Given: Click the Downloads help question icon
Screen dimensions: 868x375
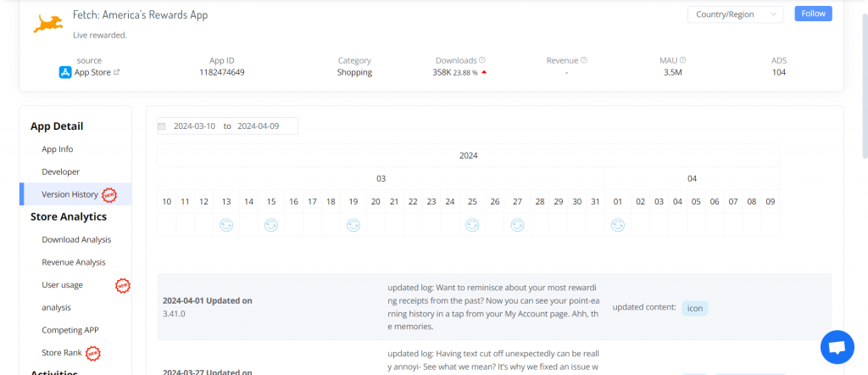Looking at the screenshot, I should (x=482, y=60).
